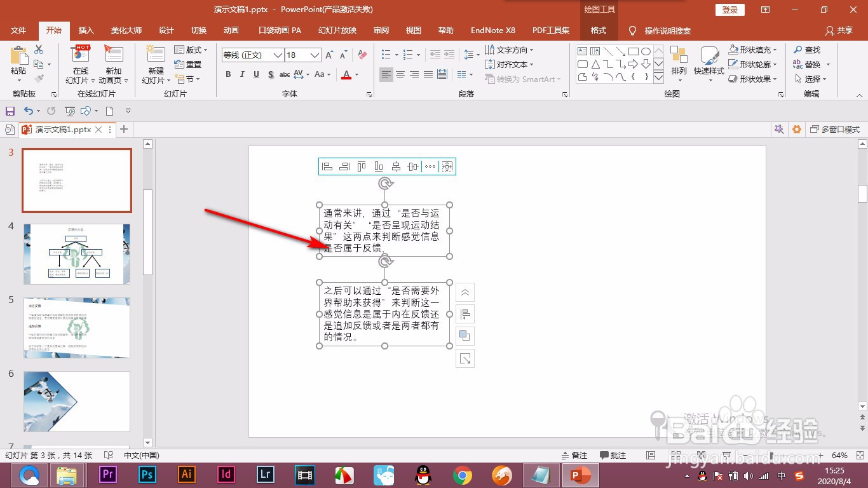
Task: Open the font name dropdown 等线 (正文)
Action: pos(278,55)
